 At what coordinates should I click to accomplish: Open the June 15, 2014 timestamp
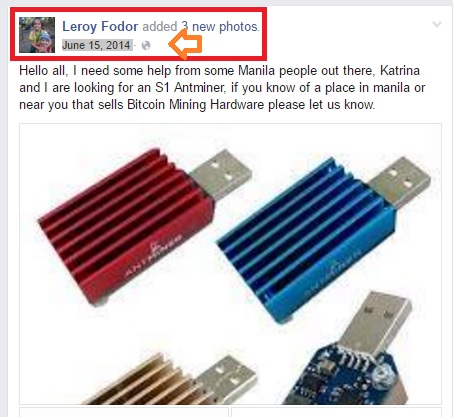[96, 45]
